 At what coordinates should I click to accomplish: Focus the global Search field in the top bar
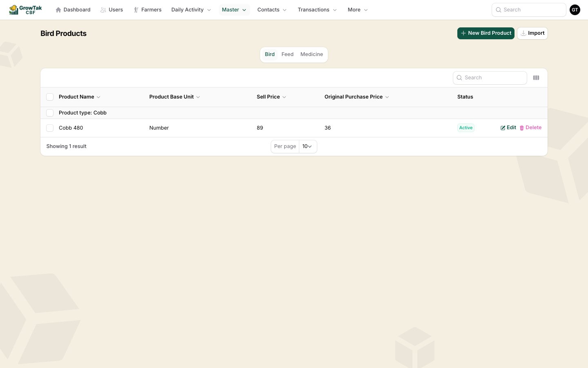pyautogui.click(x=529, y=10)
